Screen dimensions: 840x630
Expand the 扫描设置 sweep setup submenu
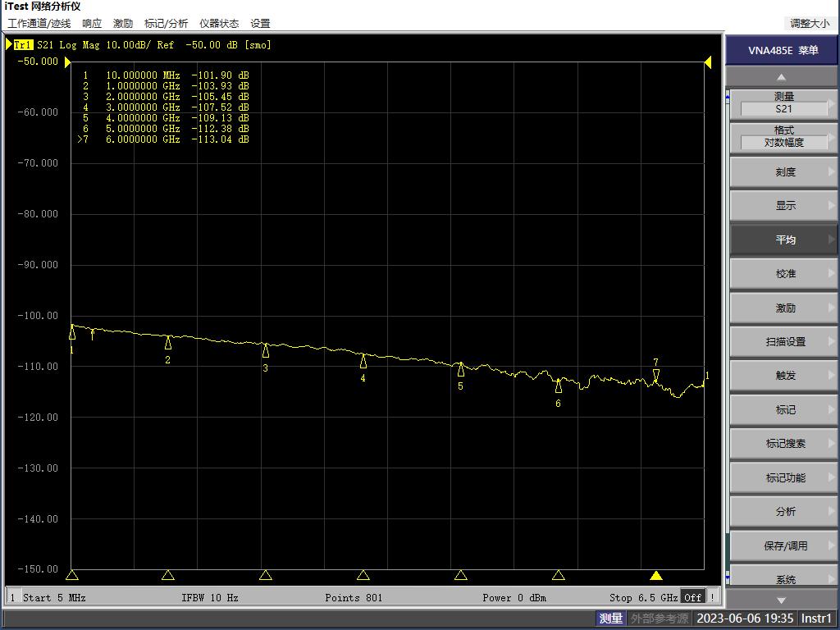[x=784, y=342]
